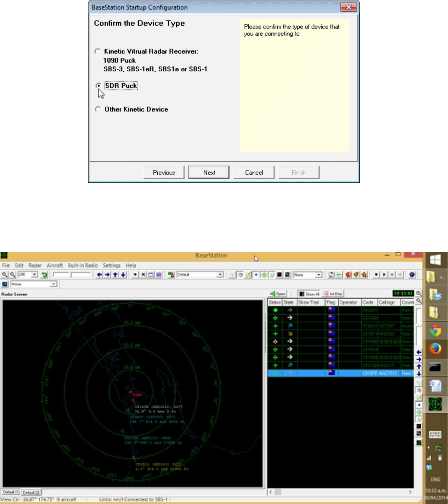Click the Operator column header
This screenshot has width=448, height=504.
349,302
